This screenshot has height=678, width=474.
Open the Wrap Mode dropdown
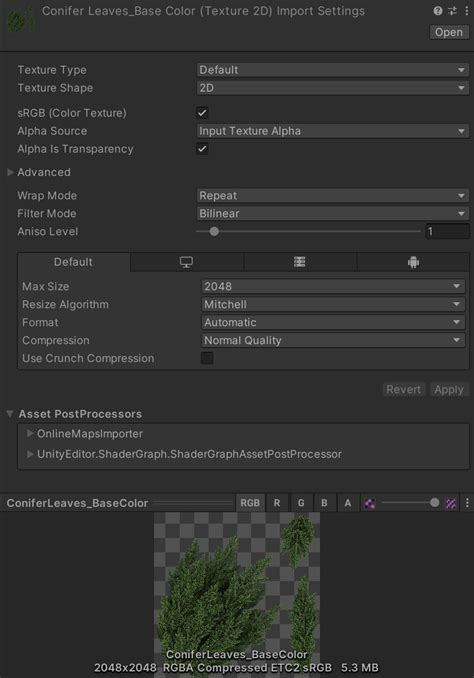[x=333, y=195]
